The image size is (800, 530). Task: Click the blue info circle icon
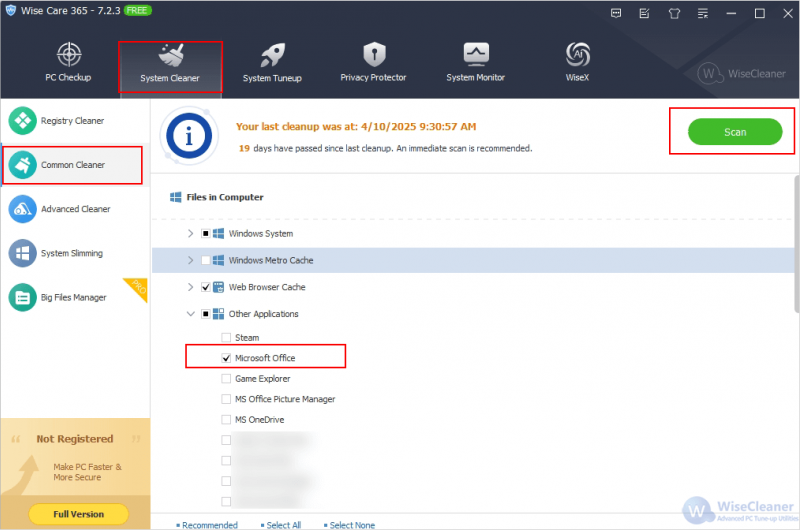(189, 136)
